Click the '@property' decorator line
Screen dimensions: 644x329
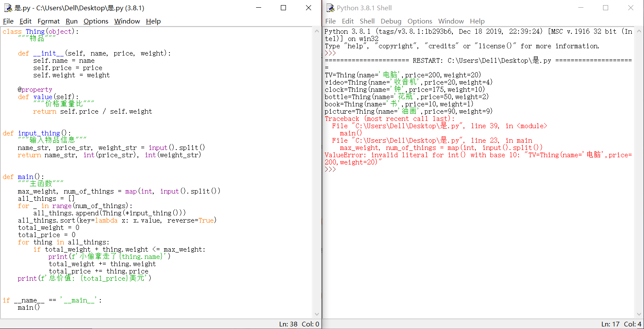(35, 89)
